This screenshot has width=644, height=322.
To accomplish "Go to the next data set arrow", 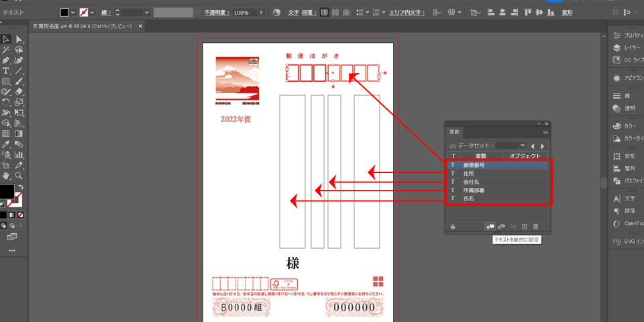I will (542, 146).
